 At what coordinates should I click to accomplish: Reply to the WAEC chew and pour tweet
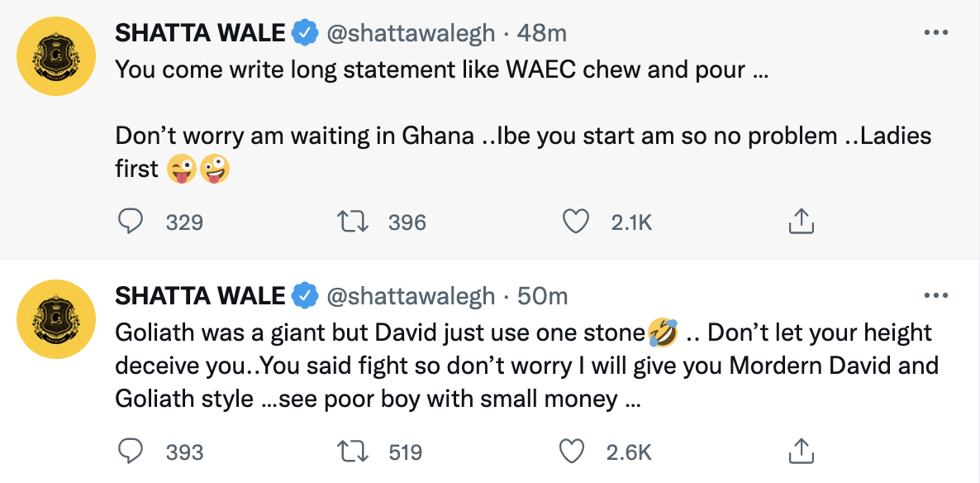(x=131, y=222)
